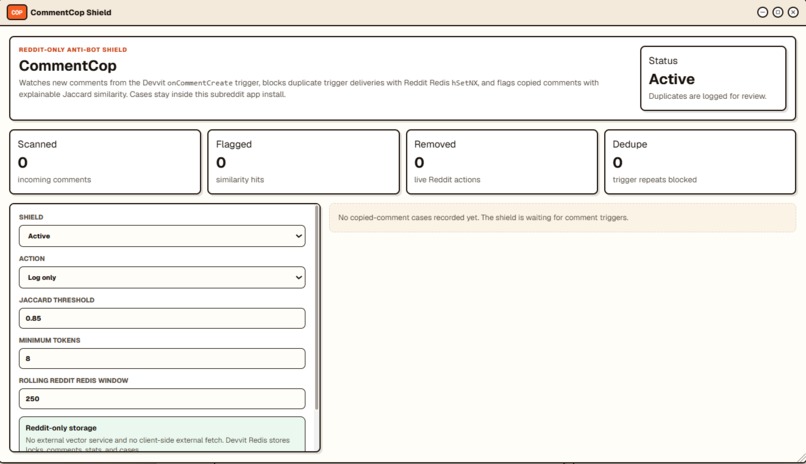Minimize the CommentCop Shield window
The image size is (806, 464).
tap(762, 12)
